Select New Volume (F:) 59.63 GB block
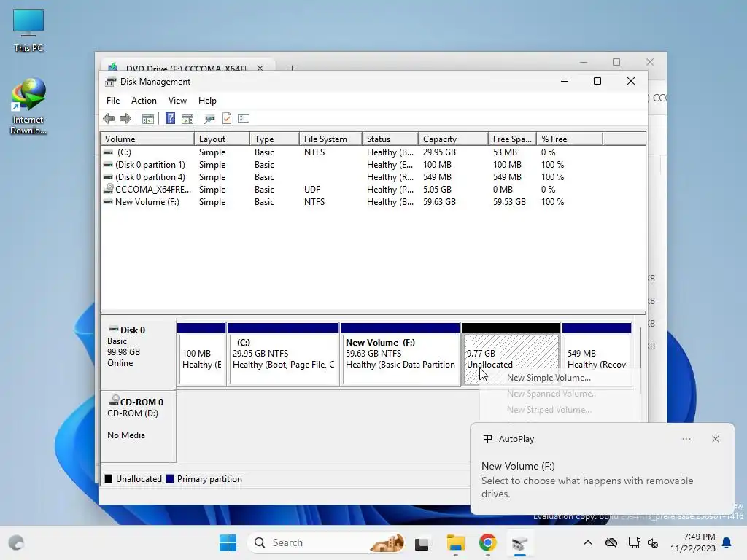 click(400, 355)
